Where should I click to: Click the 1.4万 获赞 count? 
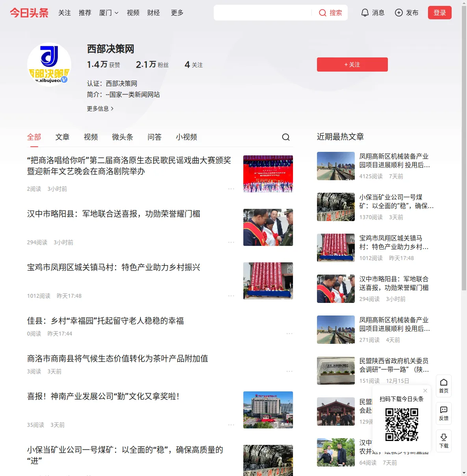pos(104,65)
